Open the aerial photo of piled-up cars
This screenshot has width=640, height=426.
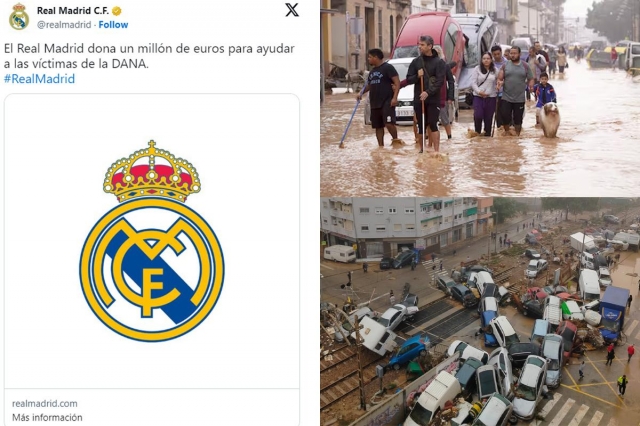480,312
